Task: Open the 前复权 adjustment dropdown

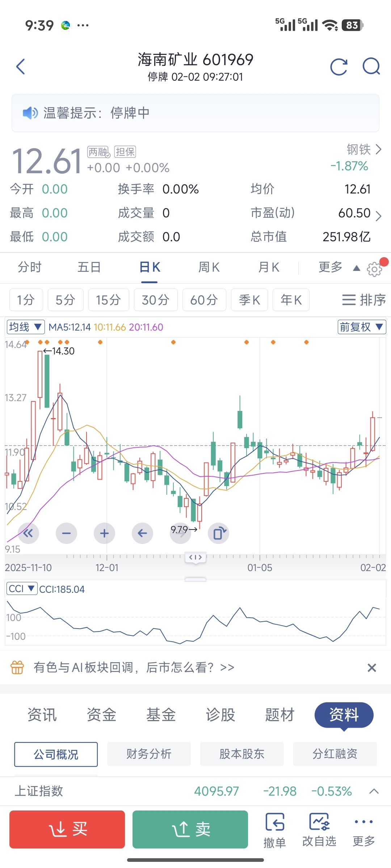Action: click(361, 327)
